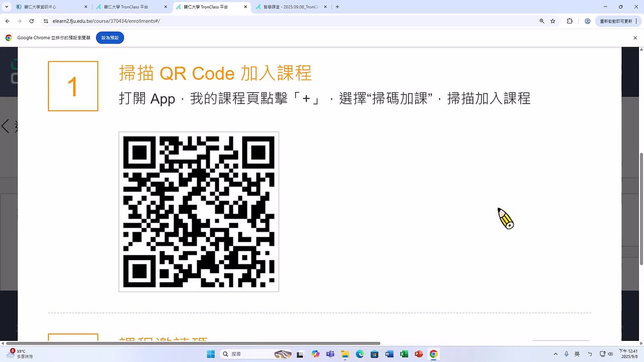This screenshot has height=362, width=644.
Task: Open the Windows Start menu
Action: pos(210,354)
